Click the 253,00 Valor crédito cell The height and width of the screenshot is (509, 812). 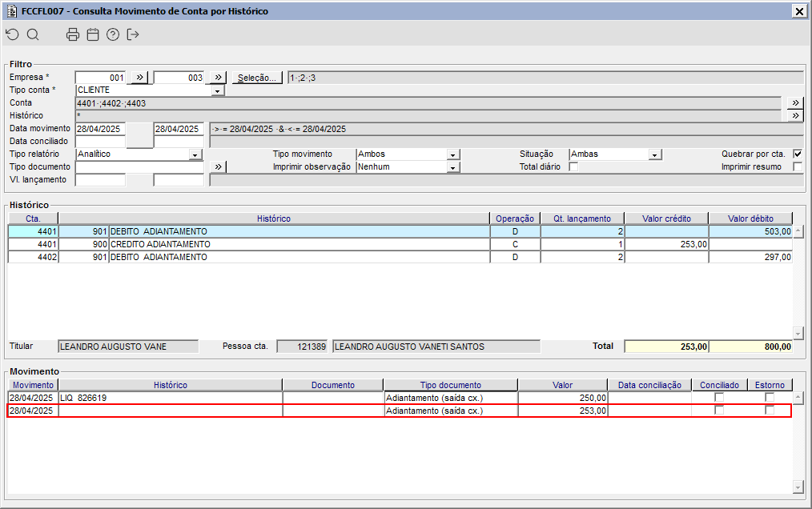pyautogui.click(x=666, y=244)
